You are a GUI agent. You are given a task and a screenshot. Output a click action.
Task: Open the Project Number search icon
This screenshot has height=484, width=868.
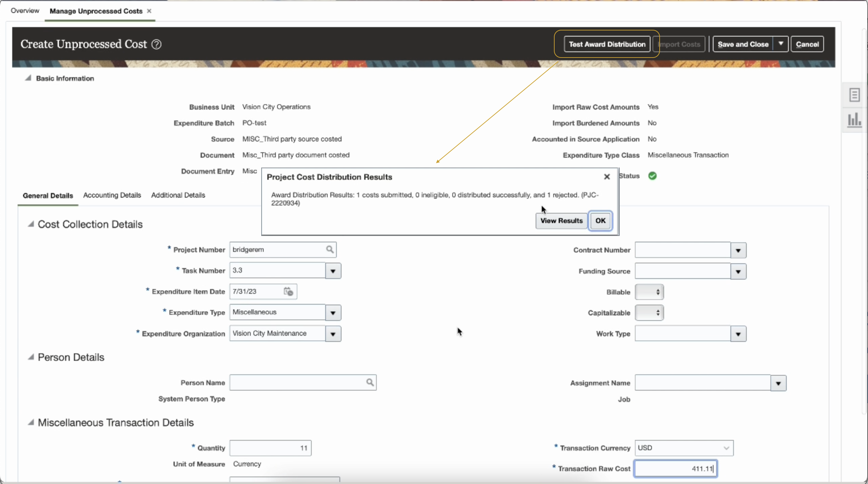[330, 249]
